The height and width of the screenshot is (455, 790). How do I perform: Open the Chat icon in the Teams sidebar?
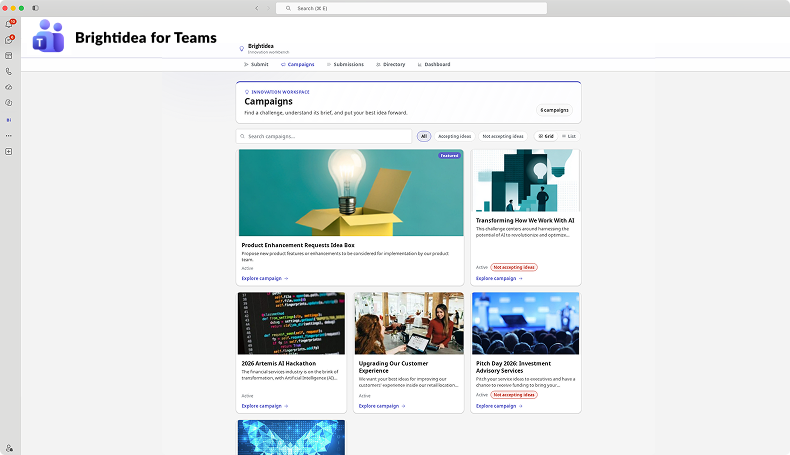tap(9, 40)
